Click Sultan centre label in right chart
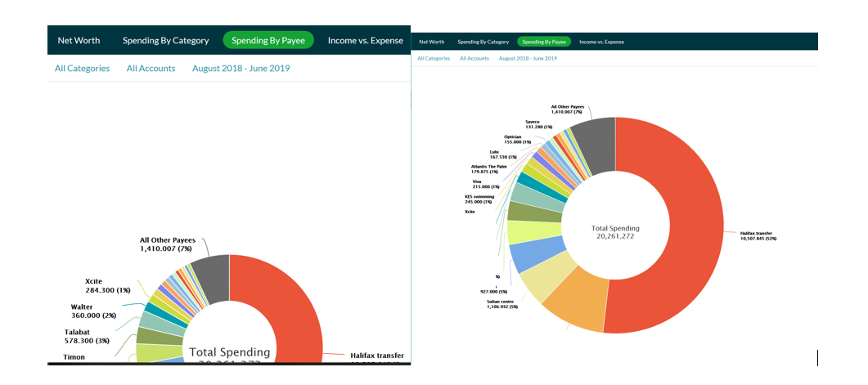The image size is (868, 385). [501, 305]
